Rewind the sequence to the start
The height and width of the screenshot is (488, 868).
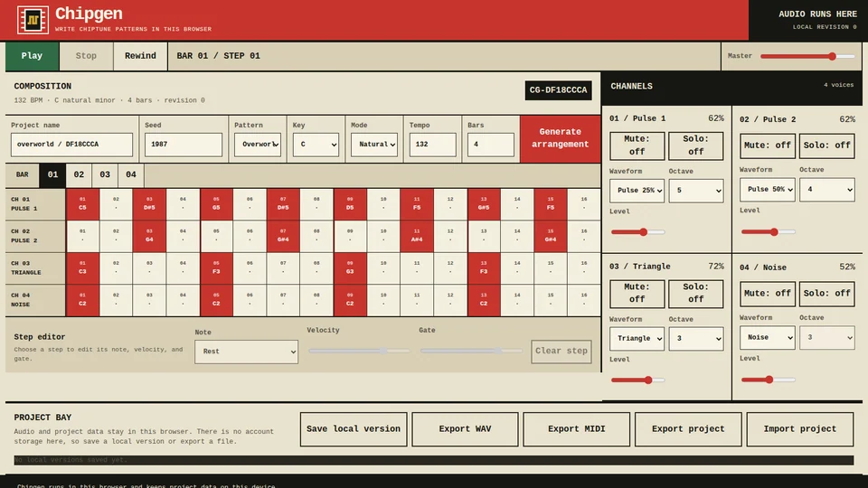click(140, 56)
